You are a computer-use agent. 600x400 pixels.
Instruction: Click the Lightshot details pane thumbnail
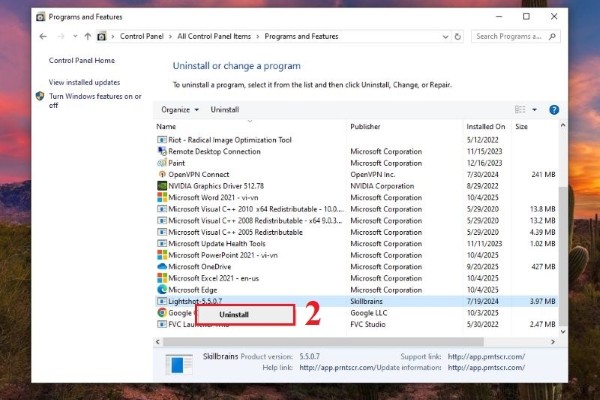179,364
